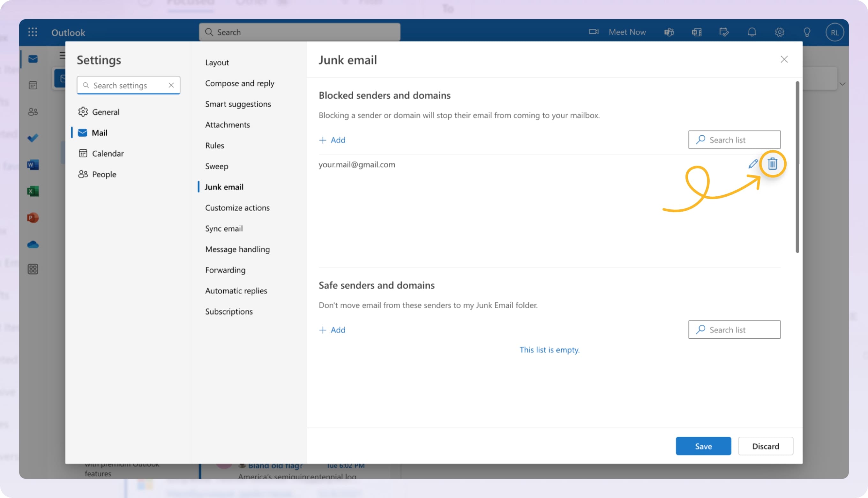Open the notifications bell
Screen dimensions: 868x498
pos(752,32)
